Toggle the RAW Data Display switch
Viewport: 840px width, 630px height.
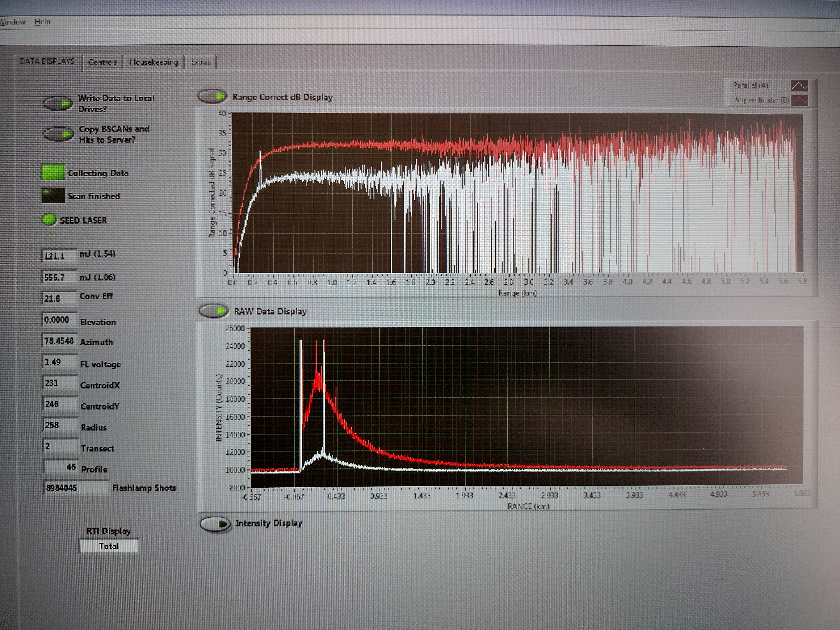[x=214, y=311]
